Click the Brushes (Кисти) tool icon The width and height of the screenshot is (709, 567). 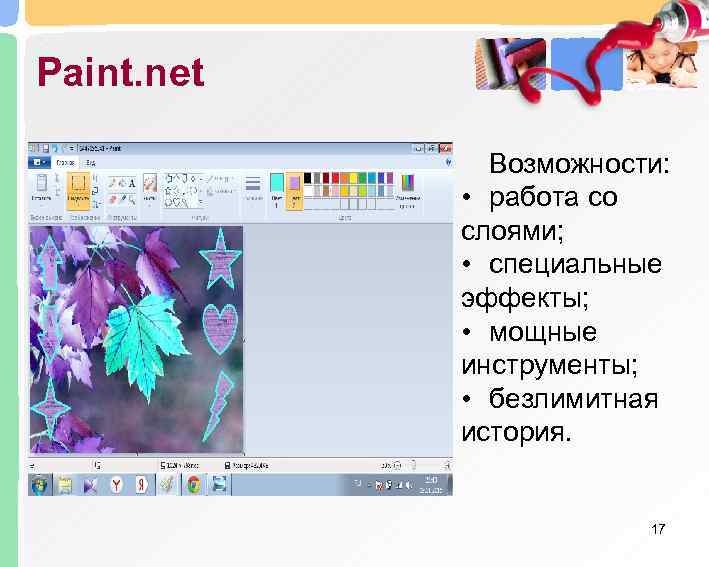150,183
